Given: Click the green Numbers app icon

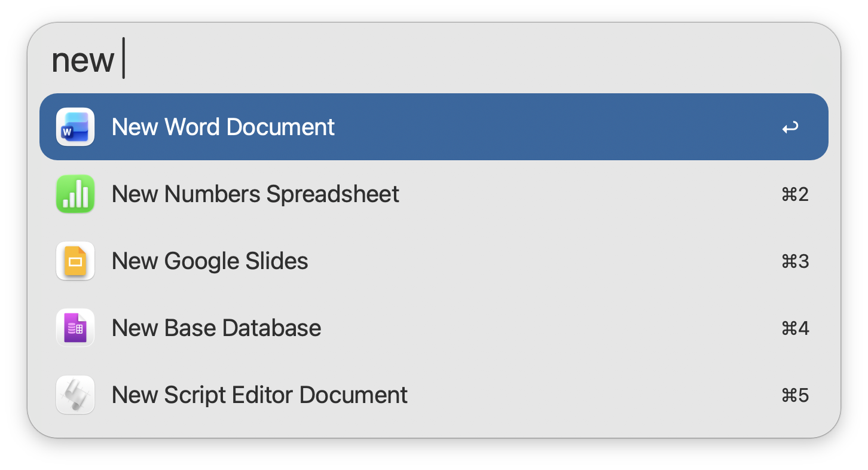Looking at the screenshot, I should click(75, 194).
